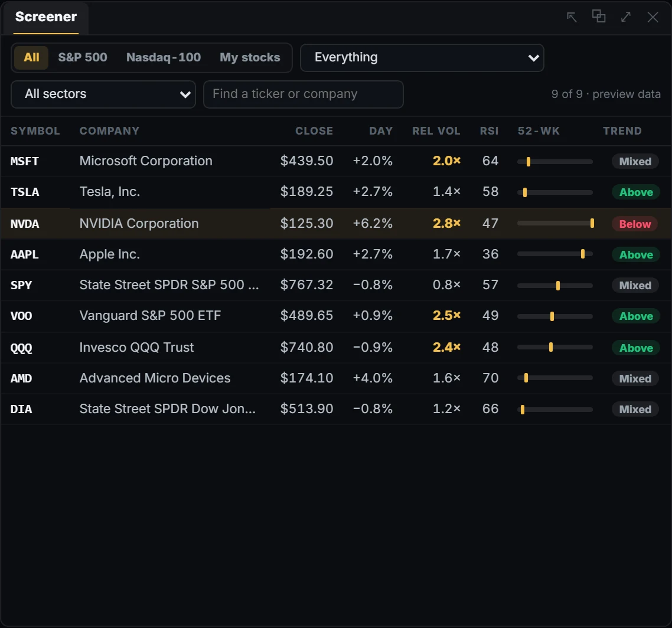
Task: Click the 2.8× relative volume value
Action: (x=446, y=224)
